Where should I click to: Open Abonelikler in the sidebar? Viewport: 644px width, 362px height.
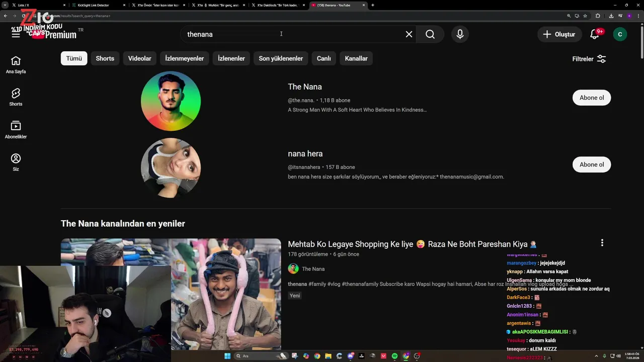point(16,130)
